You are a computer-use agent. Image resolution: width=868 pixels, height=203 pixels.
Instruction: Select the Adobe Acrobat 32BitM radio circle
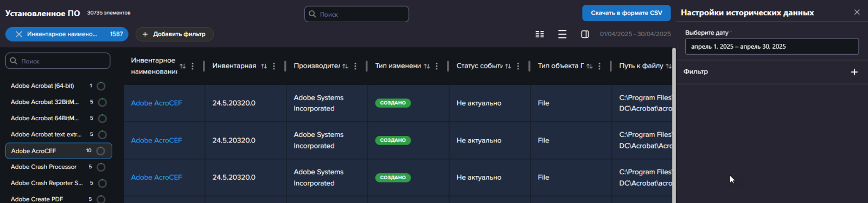click(x=102, y=102)
